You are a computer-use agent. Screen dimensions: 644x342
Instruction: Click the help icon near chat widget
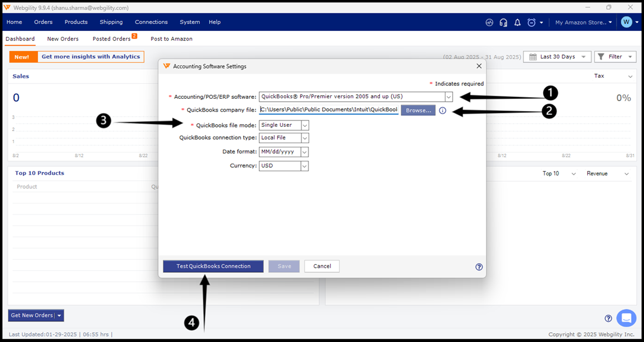(x=608, y=318)
